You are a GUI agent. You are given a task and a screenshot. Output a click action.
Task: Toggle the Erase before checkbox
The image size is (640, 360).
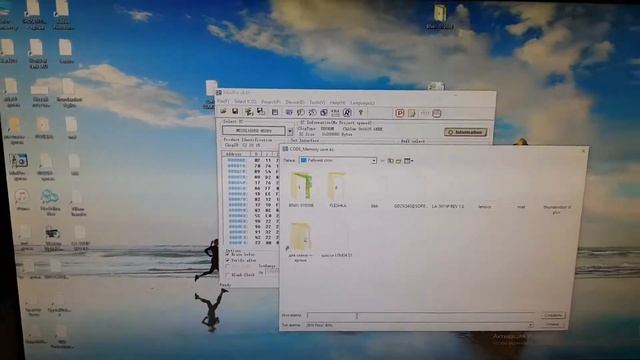228,254
